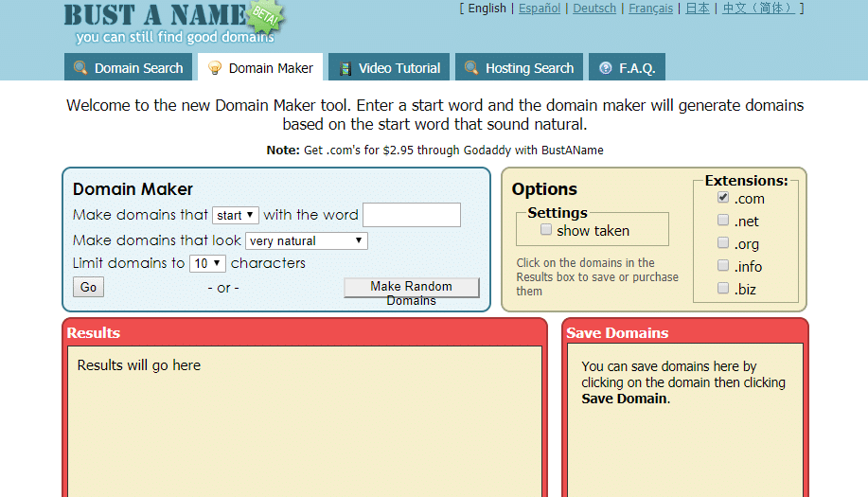Enable the show taken setting
This screenshot has height=497, width=868.
click(x=546, y=229)
